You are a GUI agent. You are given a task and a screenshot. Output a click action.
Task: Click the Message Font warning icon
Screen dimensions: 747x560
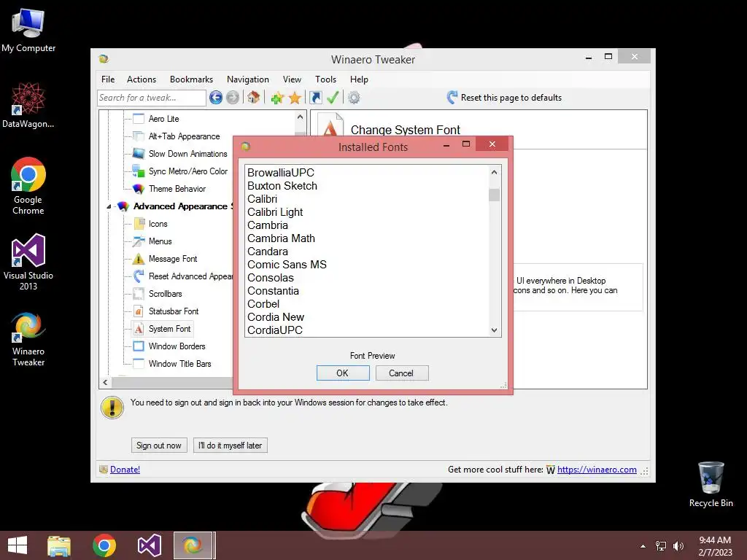tap(139, 259)
